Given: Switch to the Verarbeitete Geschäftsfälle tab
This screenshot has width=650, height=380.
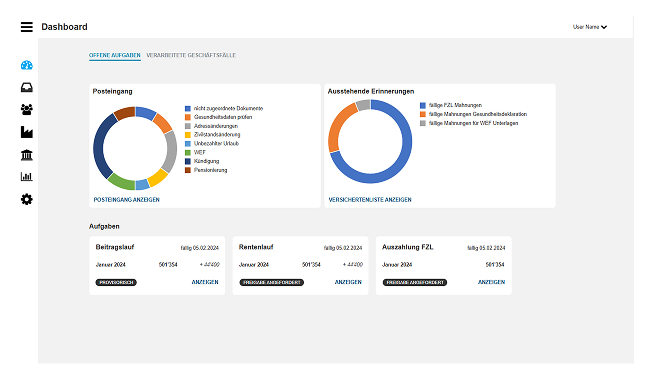Looking at the screenshot, I should (x=191, y=55).
